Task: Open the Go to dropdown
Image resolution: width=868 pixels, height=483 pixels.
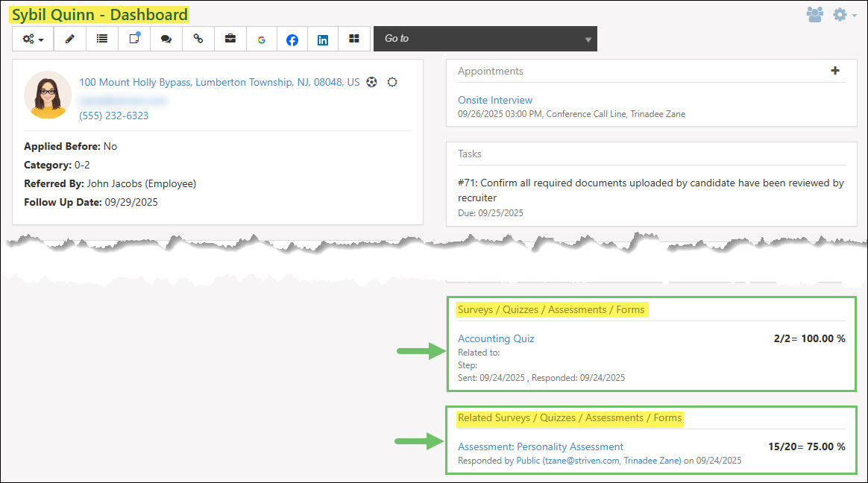Action: point(485,38)
